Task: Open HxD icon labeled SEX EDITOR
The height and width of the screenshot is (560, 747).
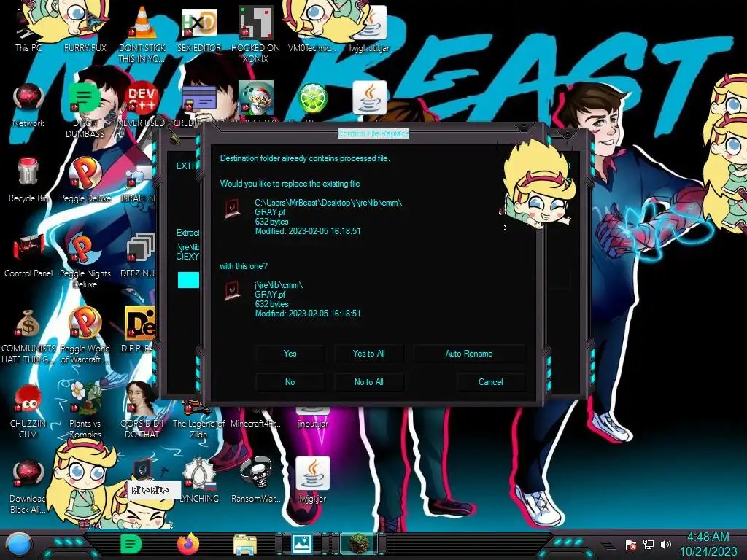Action: tap(198, 29)
